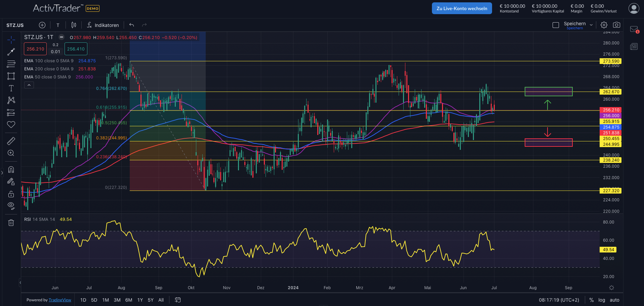This screenshot has height=306, width=644.
Task: Expand the Speichern dropdown arrow
Action: click(591, 25)
